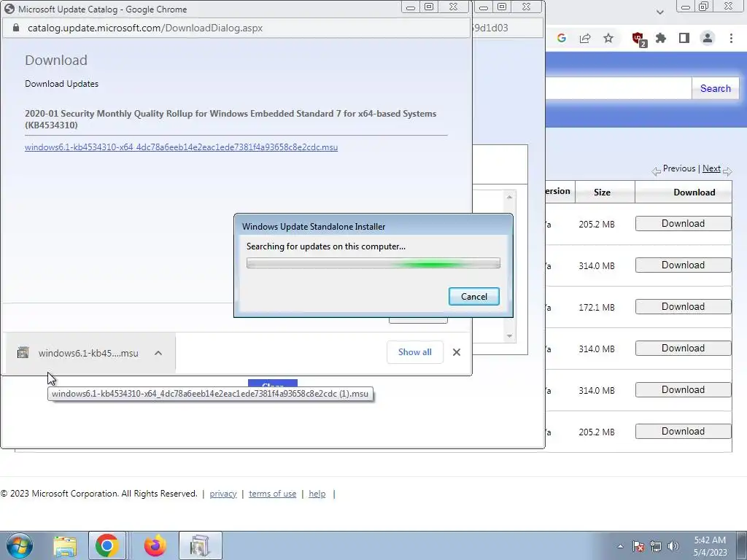Download the last 205.2 MB update

(683, 431)
